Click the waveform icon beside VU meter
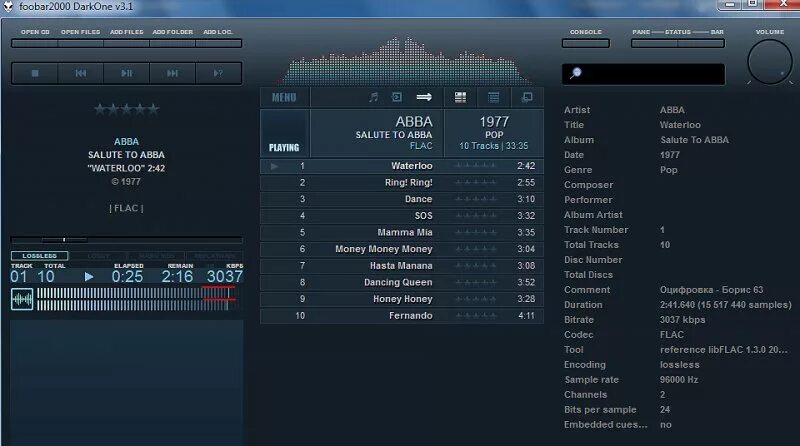 (x=22, y=299)
